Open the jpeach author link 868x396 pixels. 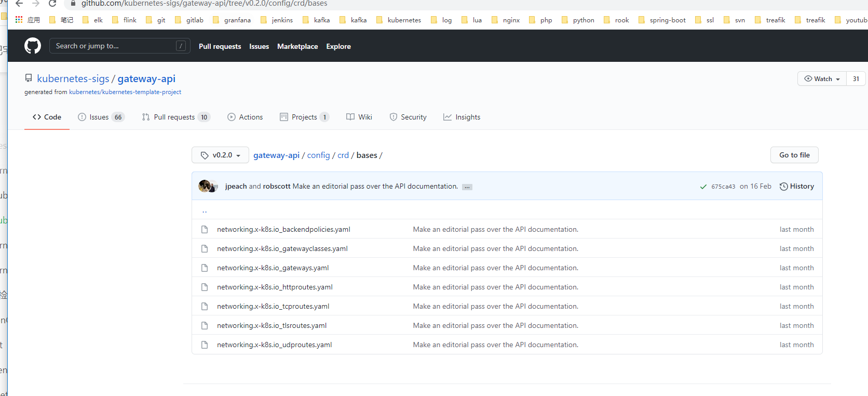236,186
